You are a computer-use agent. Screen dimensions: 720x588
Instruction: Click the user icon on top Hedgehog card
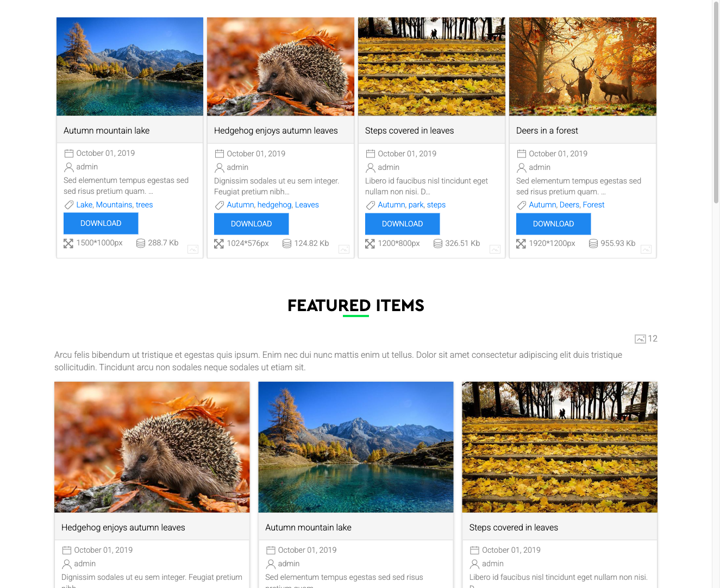(220, 168)
